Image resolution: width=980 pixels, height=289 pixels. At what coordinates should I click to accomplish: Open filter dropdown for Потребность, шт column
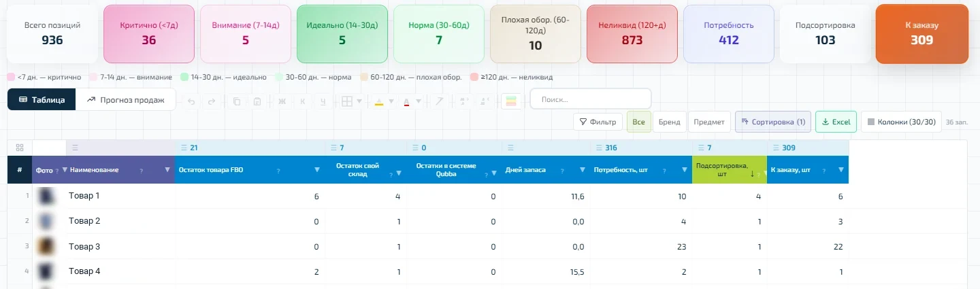[x=685, y=169]
